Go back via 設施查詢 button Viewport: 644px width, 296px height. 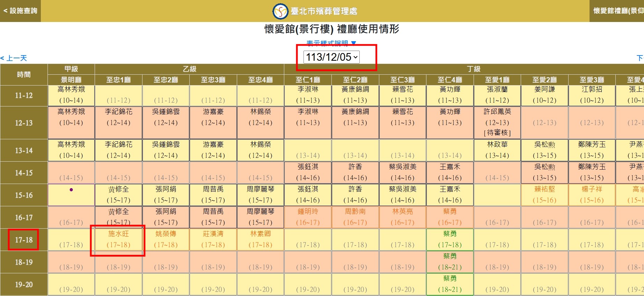pos(20,11)
